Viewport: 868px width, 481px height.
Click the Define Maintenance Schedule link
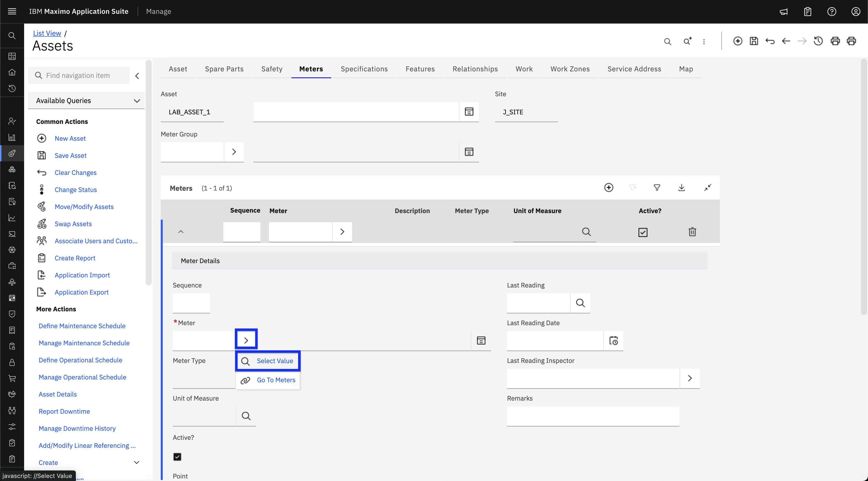pyautogui.click(x=82, y=326)
